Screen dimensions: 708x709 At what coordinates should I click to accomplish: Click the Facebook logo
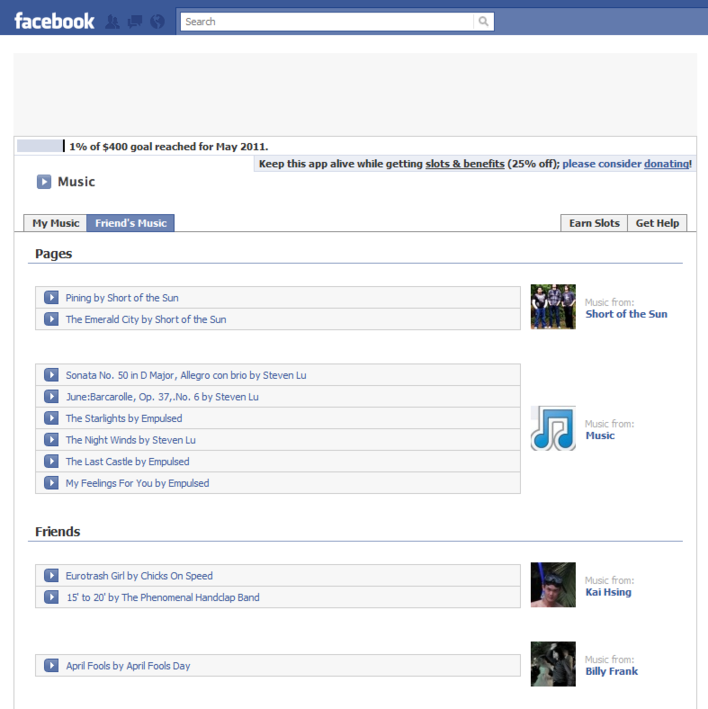(x=54, y=21)
